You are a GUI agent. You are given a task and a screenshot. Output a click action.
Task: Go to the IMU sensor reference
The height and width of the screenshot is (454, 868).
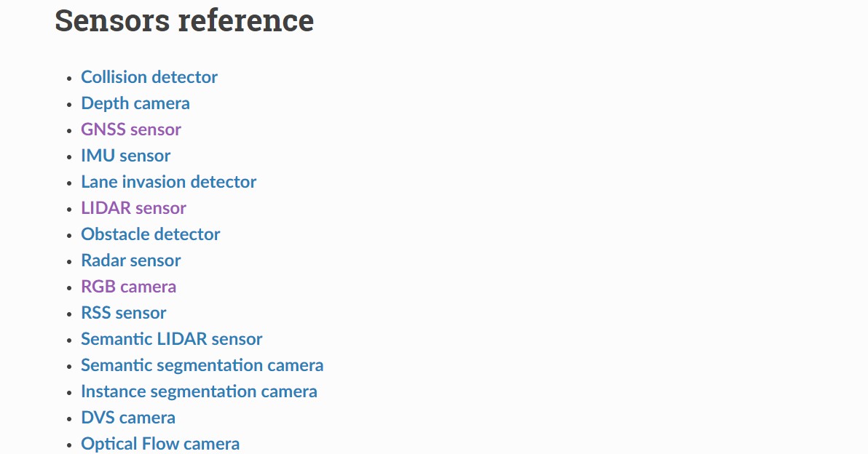[x=126, y=156]
